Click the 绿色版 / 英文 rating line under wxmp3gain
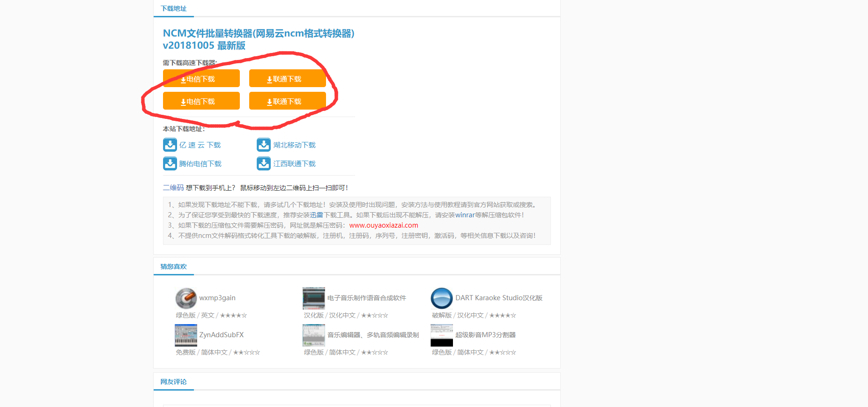The image size is (868, 407). tap(211, 315)
